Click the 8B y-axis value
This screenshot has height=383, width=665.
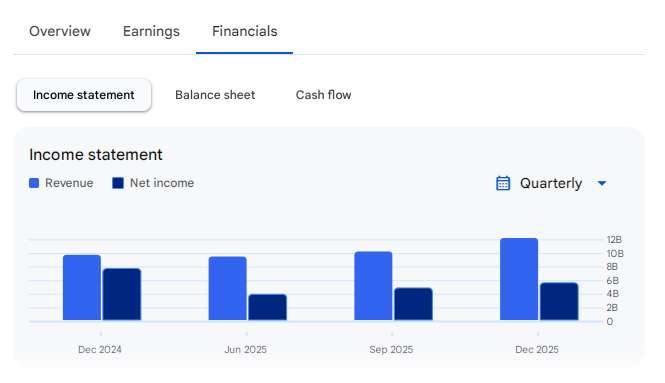click(x=612, y=267)
